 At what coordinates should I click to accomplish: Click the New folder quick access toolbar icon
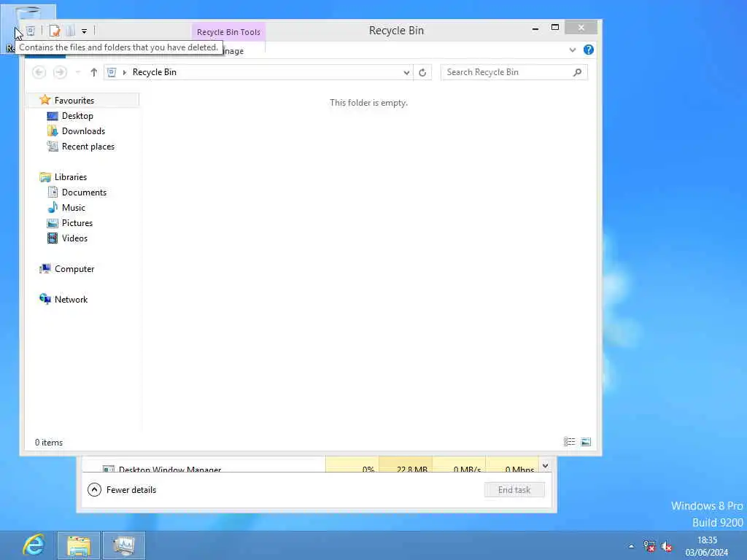coord(70,31)
